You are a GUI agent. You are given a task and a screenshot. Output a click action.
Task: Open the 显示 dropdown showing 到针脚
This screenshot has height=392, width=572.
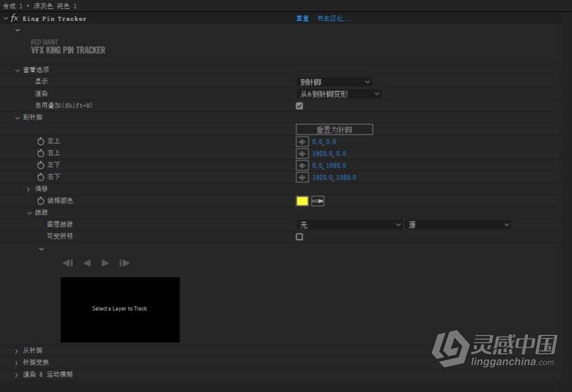(334, 82)
